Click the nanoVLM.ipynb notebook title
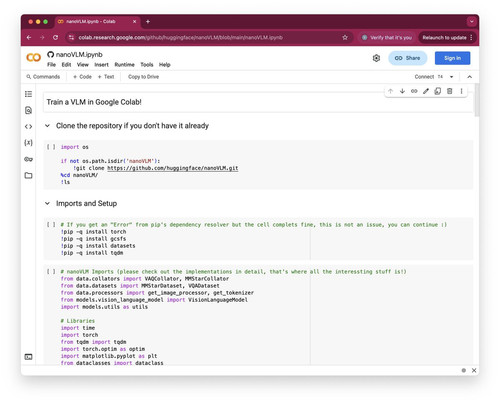Screen dimensions: 500x403 79,54
